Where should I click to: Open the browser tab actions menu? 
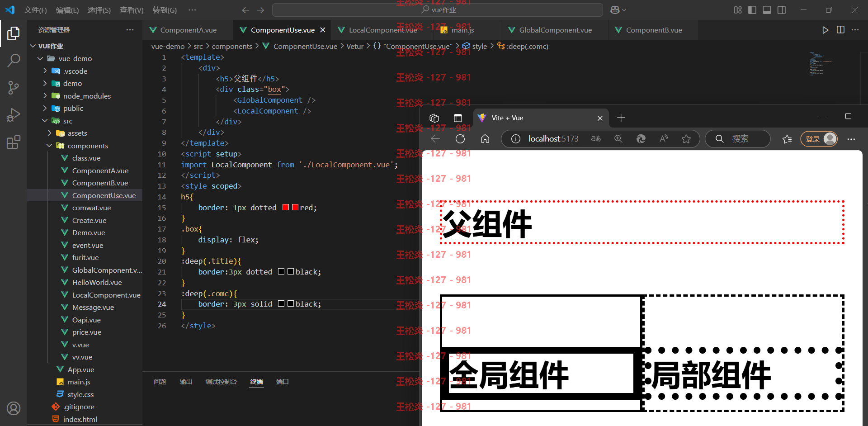[458, 118]
